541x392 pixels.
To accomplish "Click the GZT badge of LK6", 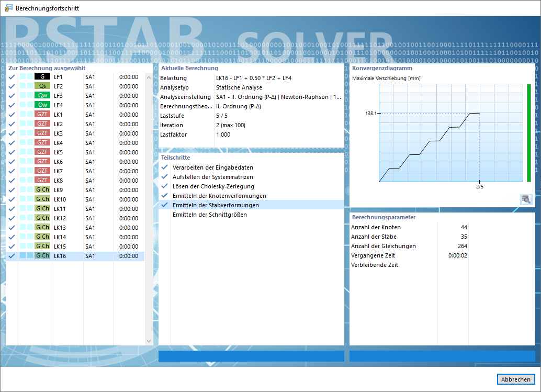I will 42,162.
